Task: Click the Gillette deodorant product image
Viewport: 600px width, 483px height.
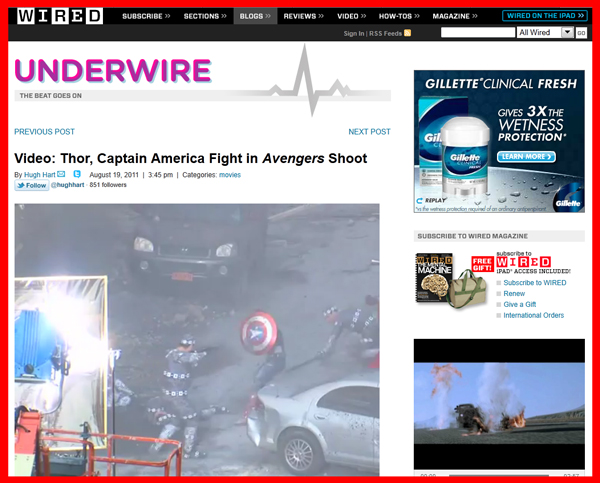Action: (x=465, y=157)
